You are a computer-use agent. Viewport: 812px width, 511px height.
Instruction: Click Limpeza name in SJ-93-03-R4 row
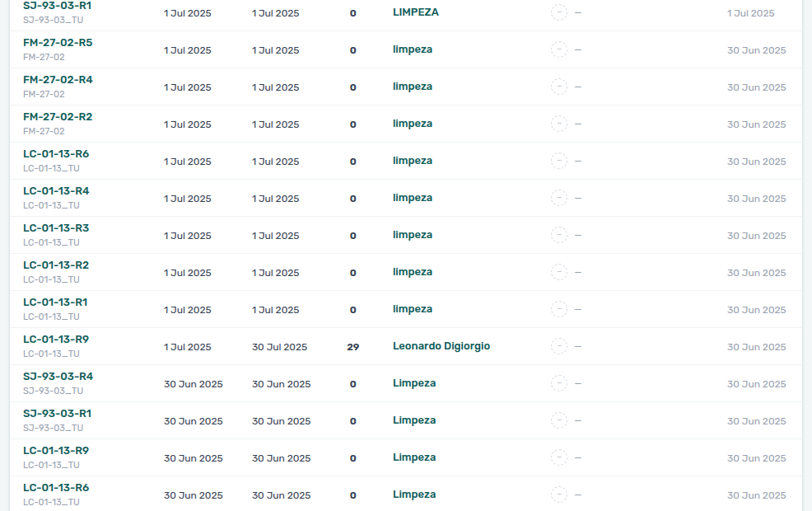[413, 383]
